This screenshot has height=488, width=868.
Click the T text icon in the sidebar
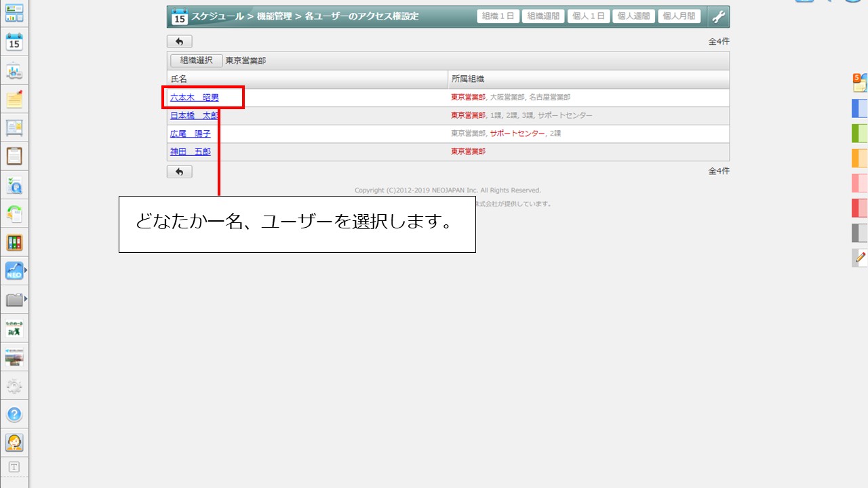click(14, 467)
